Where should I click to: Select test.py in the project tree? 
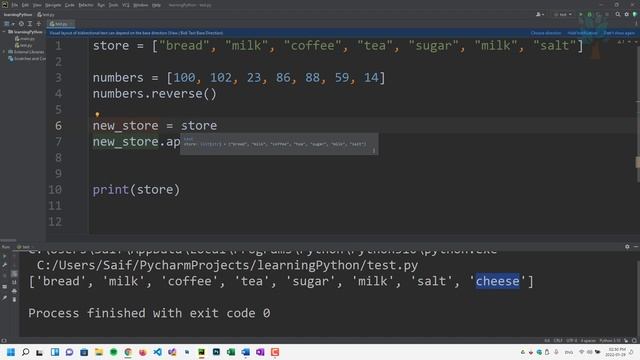point(24,45)
